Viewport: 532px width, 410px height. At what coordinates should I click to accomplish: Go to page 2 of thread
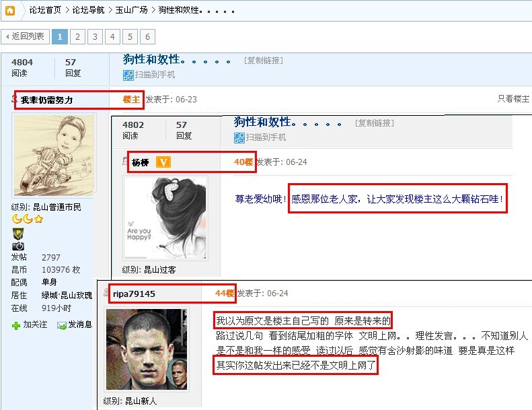(x=78, y=36)
